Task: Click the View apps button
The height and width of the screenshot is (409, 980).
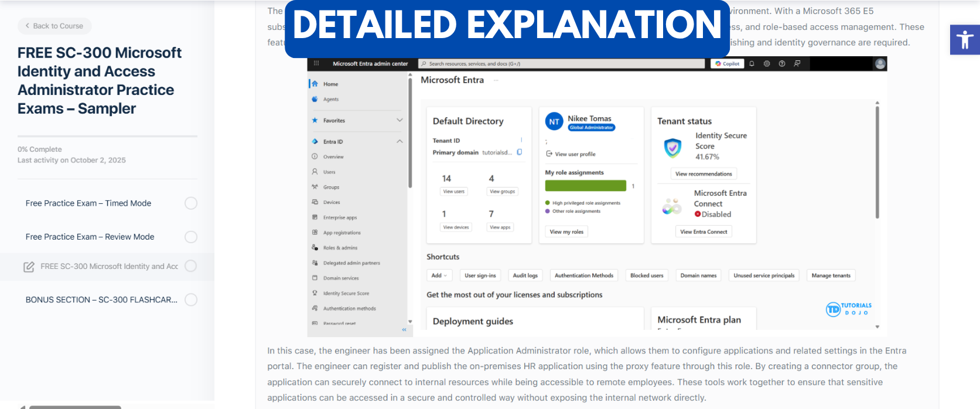Action: coord(500,227)
